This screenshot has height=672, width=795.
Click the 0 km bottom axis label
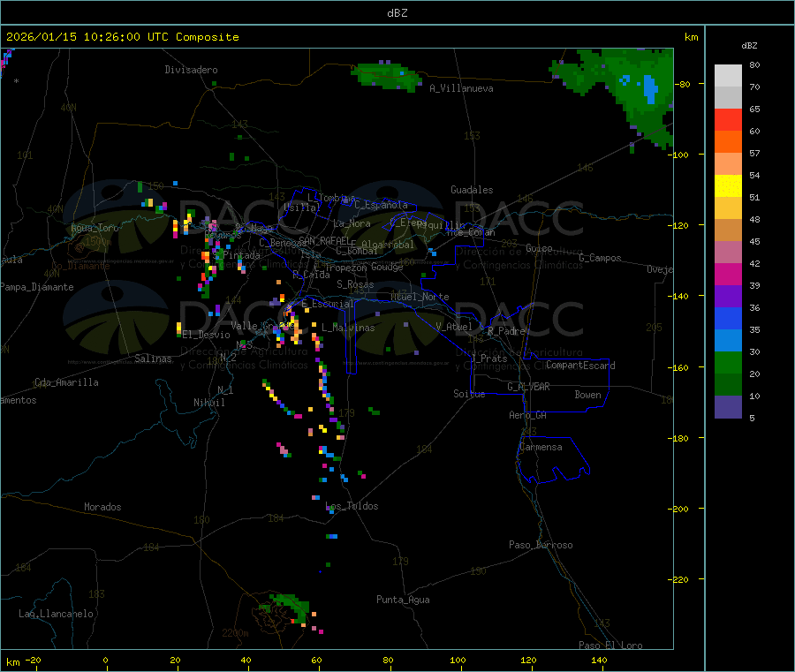(105, 660)
